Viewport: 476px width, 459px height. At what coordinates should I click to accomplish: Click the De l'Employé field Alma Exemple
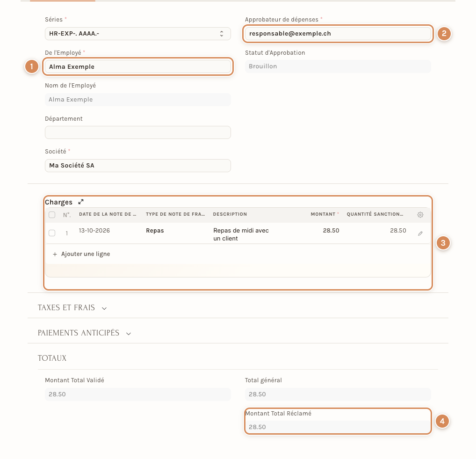pyautogui.click(x=138, y=67)
